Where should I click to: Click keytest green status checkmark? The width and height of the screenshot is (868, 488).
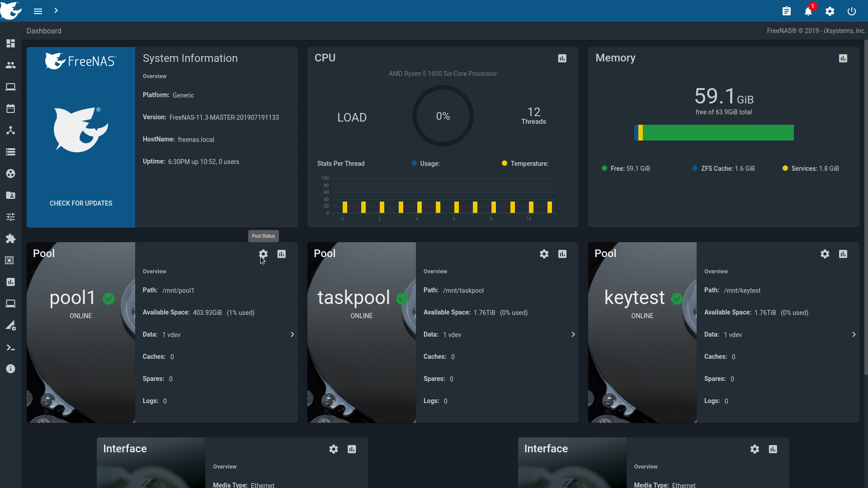click(677, 299)
